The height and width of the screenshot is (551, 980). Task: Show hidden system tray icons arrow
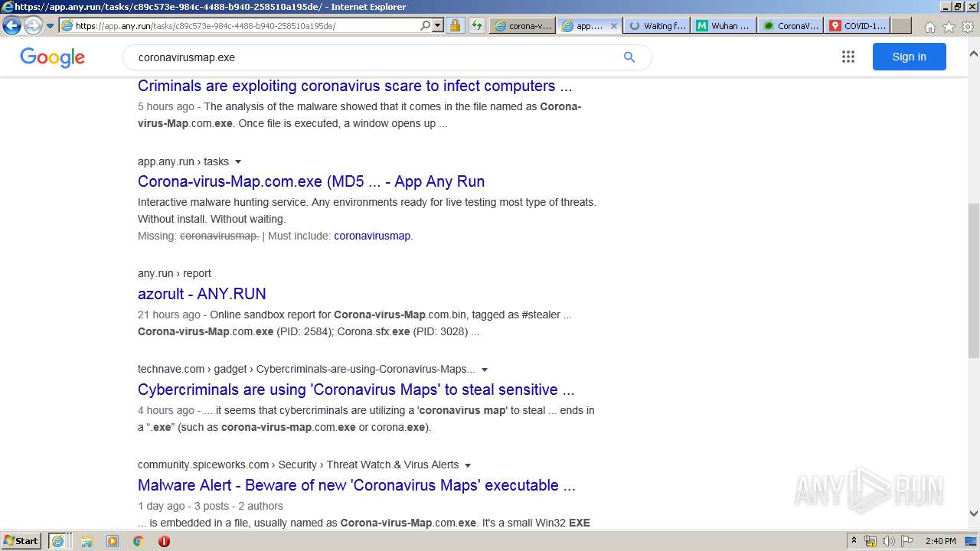[x=854, y=541]
